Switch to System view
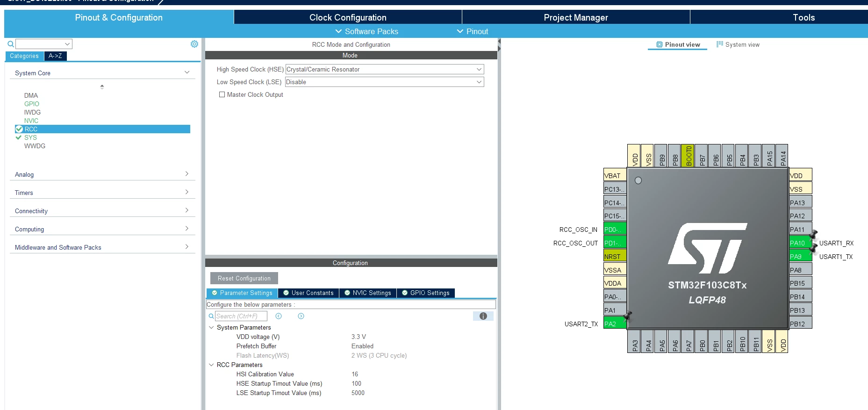Screen dimensions: 868x410 click(738, 44)
